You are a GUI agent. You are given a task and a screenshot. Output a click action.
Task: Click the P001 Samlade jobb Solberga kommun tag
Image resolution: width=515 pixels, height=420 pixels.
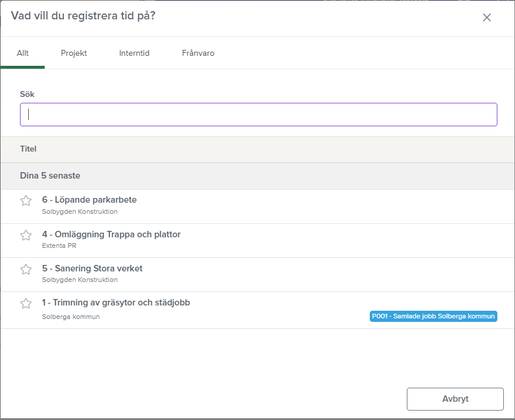click(x=433, y=316)
